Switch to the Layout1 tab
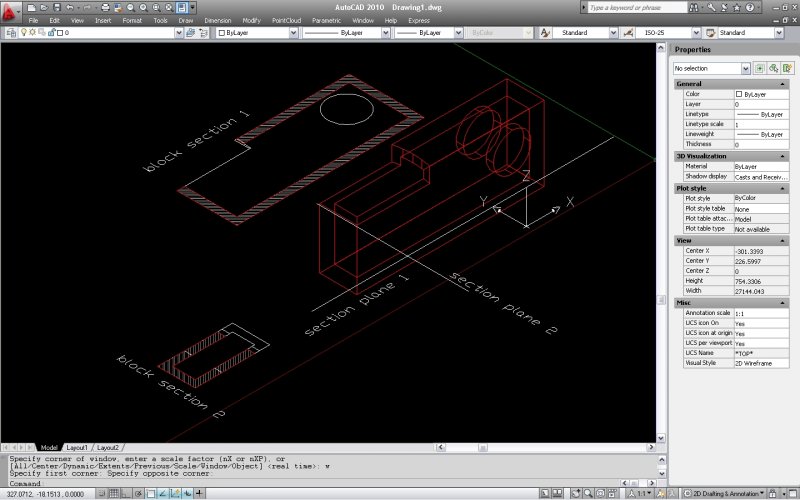This screenshot has height=500, width=800. coord(77,447)
